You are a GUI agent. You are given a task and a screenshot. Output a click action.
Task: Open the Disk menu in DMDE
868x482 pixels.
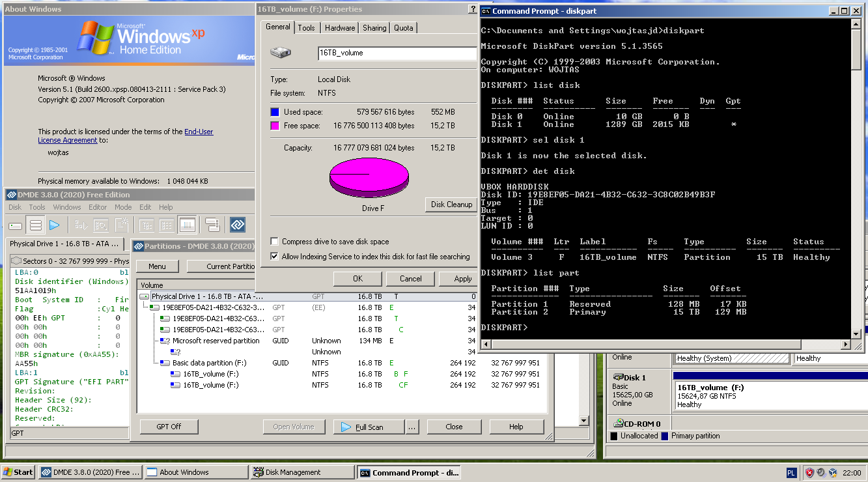coord(15,207)
